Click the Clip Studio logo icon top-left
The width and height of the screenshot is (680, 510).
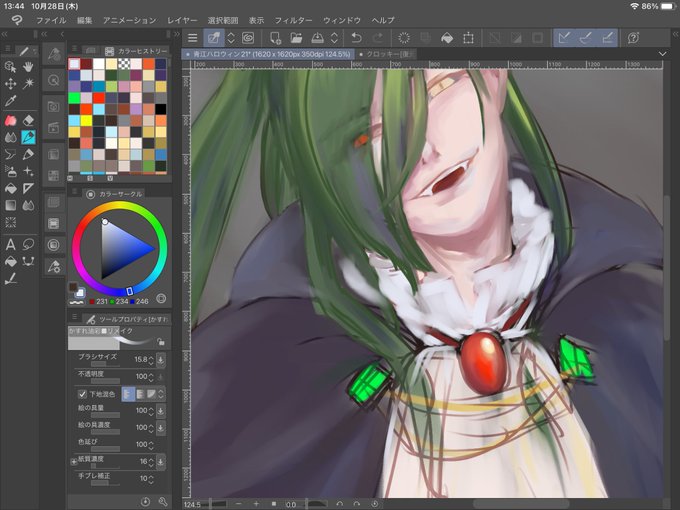17,20
